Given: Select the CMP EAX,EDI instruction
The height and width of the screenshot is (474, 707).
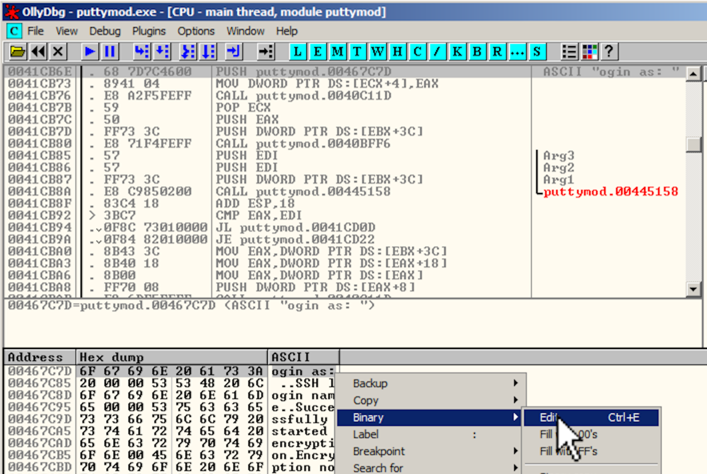Looking at the screenshot, I should (258, 216).
